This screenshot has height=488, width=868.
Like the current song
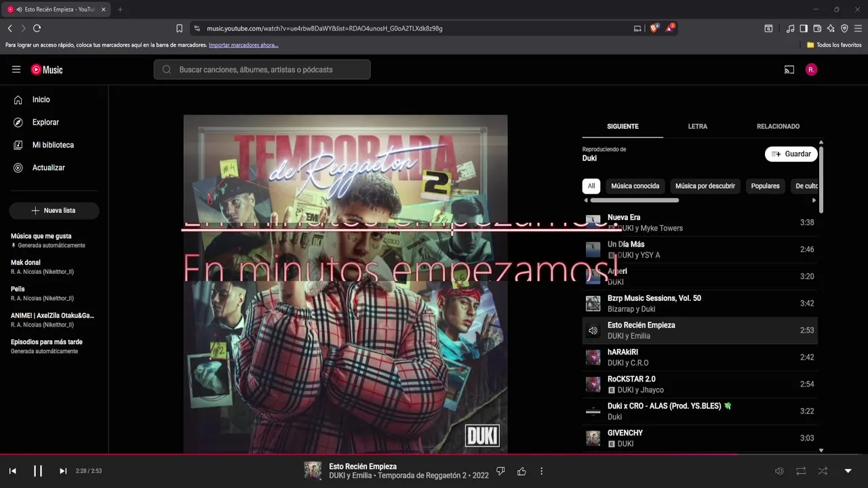tap(521, 471)
